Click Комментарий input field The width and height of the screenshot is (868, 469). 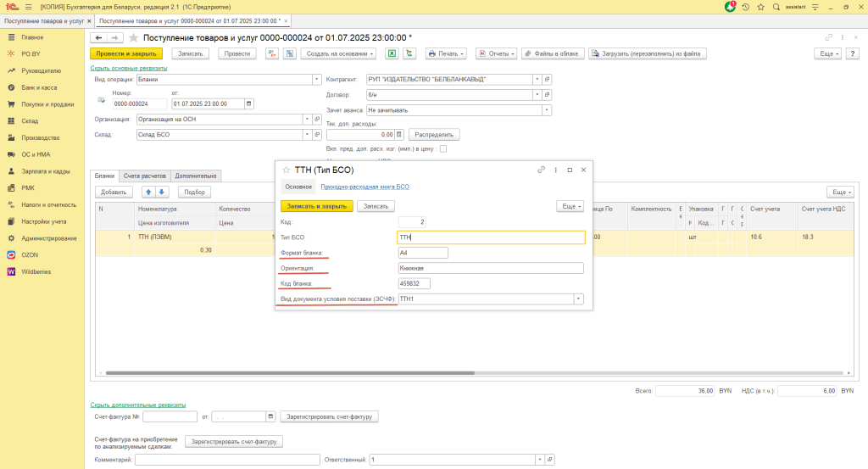227,460
